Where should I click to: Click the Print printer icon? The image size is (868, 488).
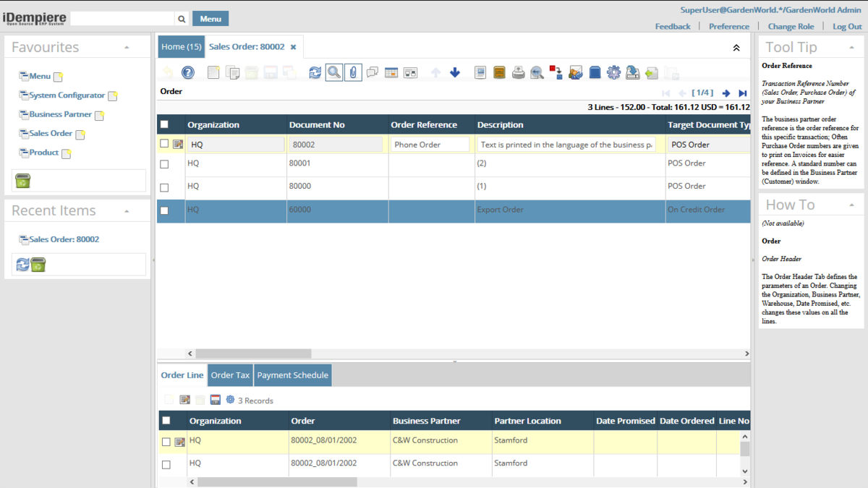coord(519,72)
